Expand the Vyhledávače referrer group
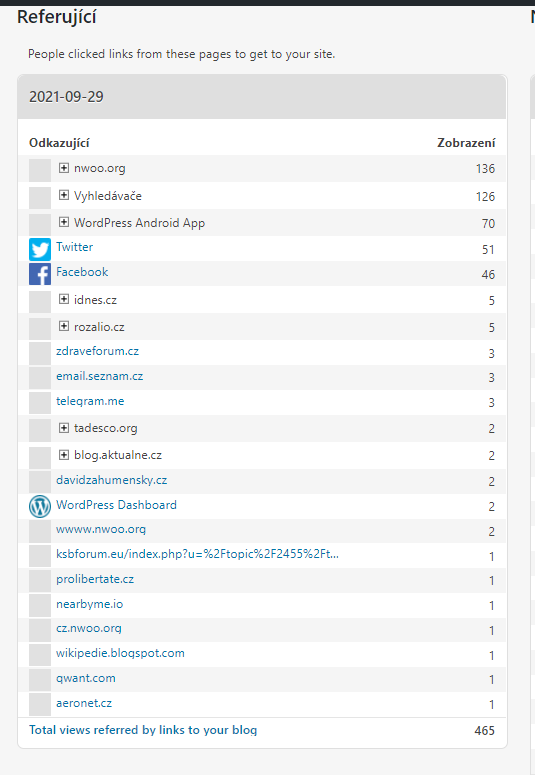This screenshot has width=535, height=775. (x=64, y=195)
